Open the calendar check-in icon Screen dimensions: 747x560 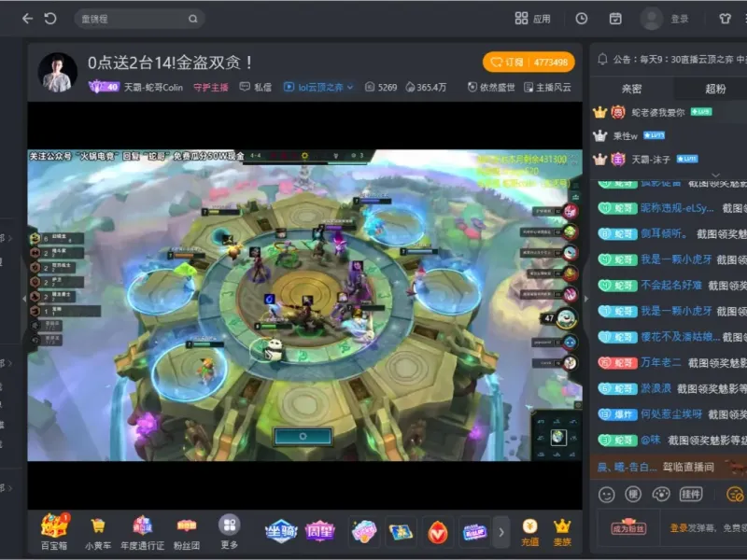pos(615,19)
